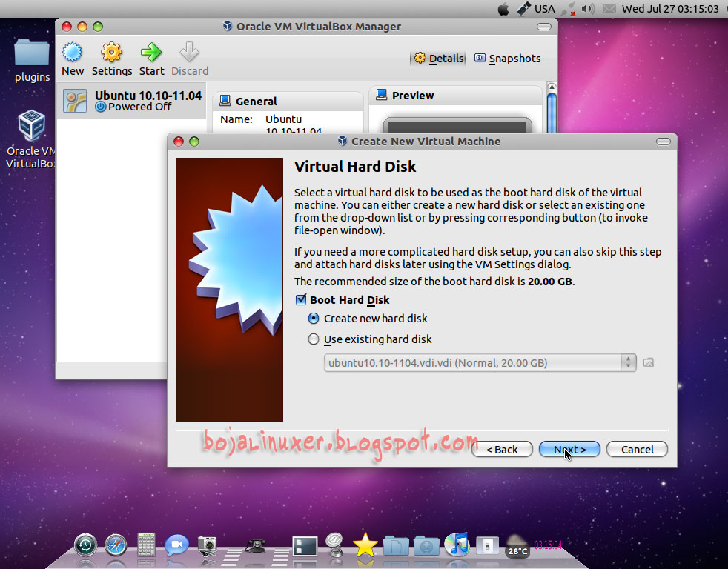Click the mail envelope indicator
Viewport: 728px width, 569px height.
coord(609,9)
